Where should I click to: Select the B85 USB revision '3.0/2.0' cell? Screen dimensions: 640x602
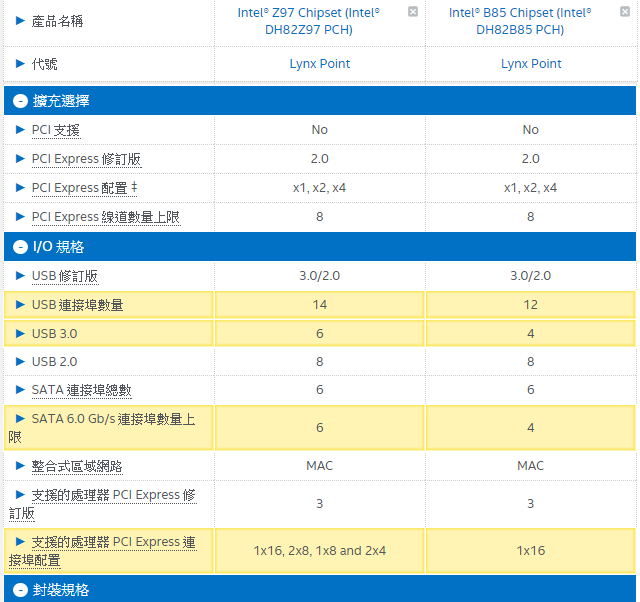click(x=531, y=276)
